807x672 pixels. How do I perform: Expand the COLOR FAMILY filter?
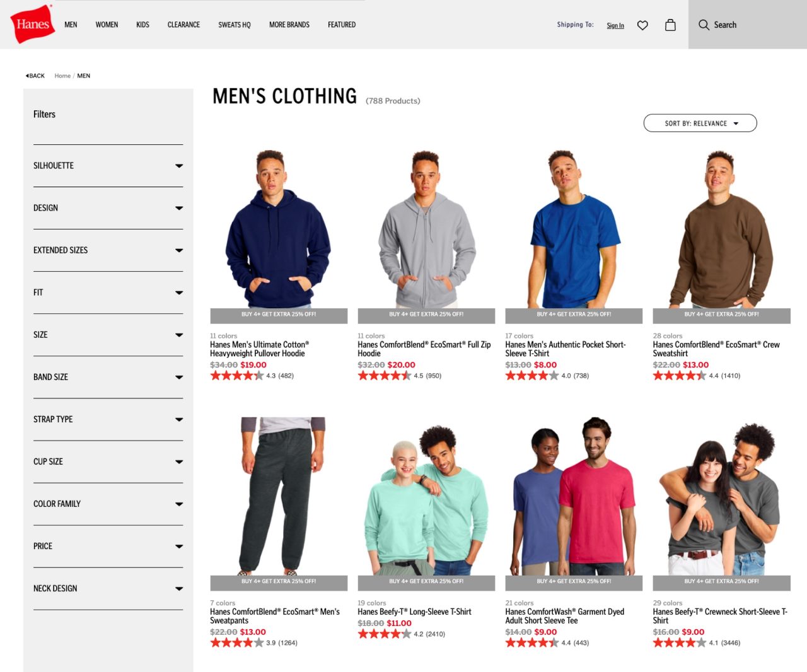coord(108,504)
